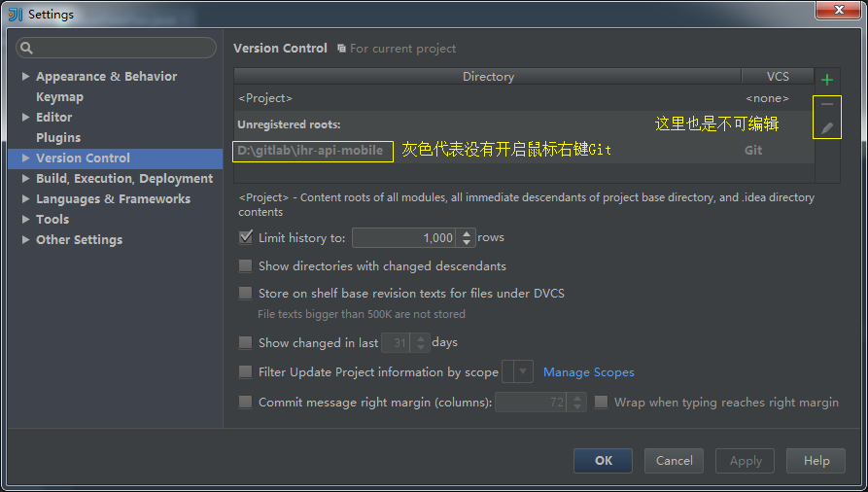Select Languages & Frameworks category
This screenshot has width=868, height=492.
(x=113, y=199)
